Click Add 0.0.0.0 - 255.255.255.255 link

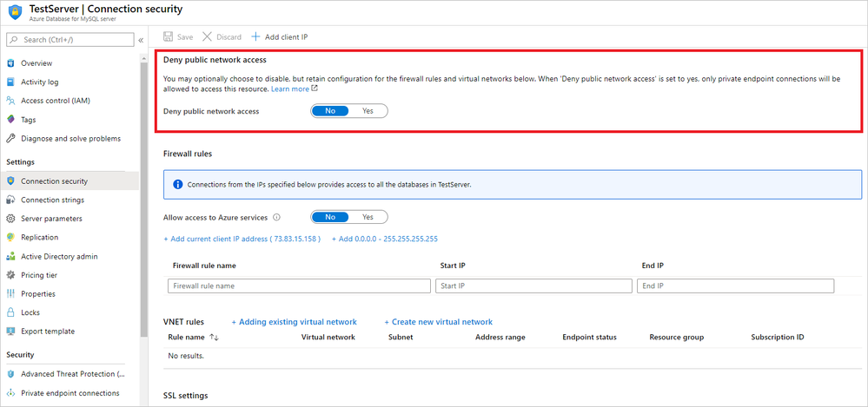[x=385, y=239]
